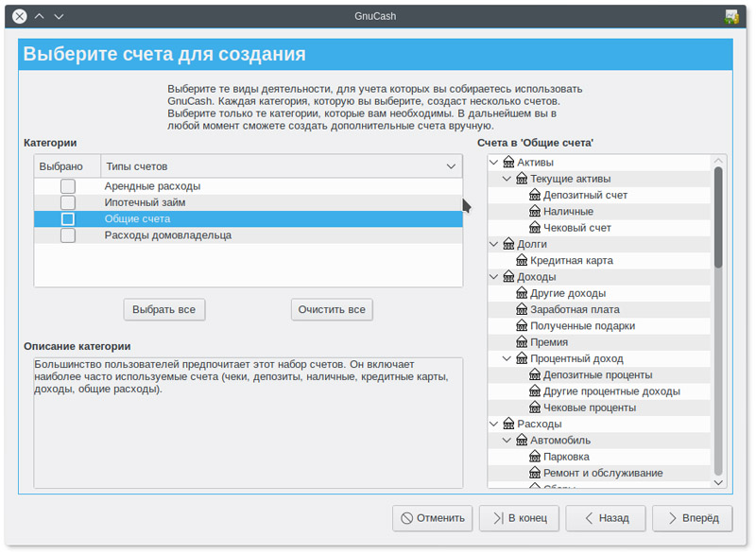The width and height of the screenshot is (756, 555).
Task: Click the keep-below arrow in the title bar
Action: tap(59, 16)
